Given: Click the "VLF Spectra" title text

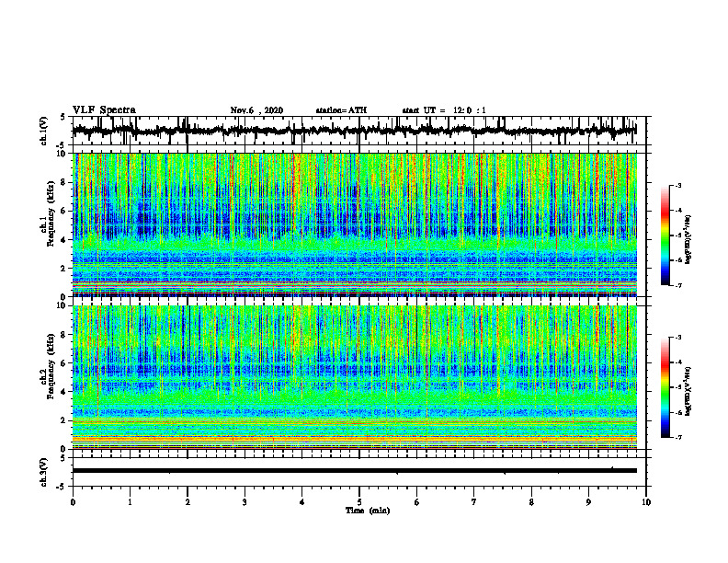Looking at the screenshot, I should [x=104, y=110].
